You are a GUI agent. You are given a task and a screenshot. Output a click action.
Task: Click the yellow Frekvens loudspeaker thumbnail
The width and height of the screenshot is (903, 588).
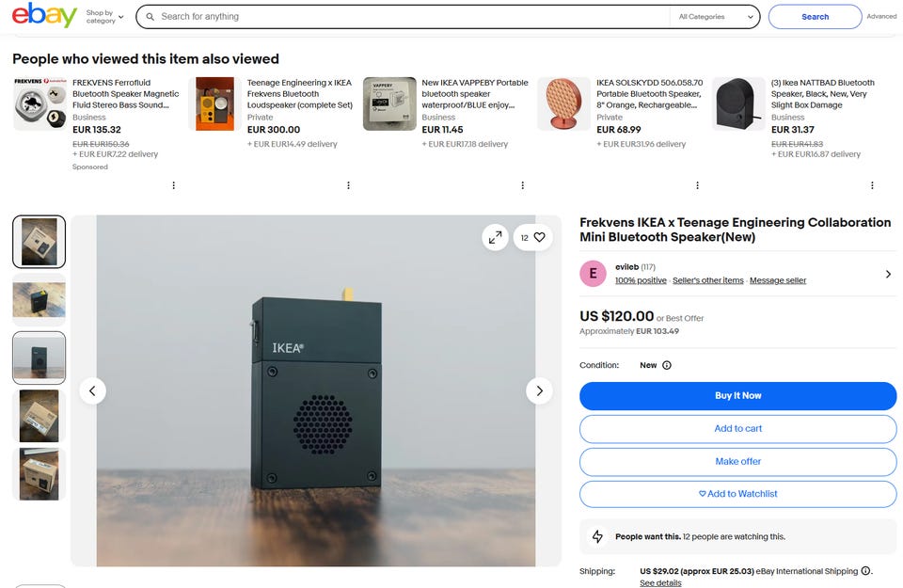[x=214, y=103]
